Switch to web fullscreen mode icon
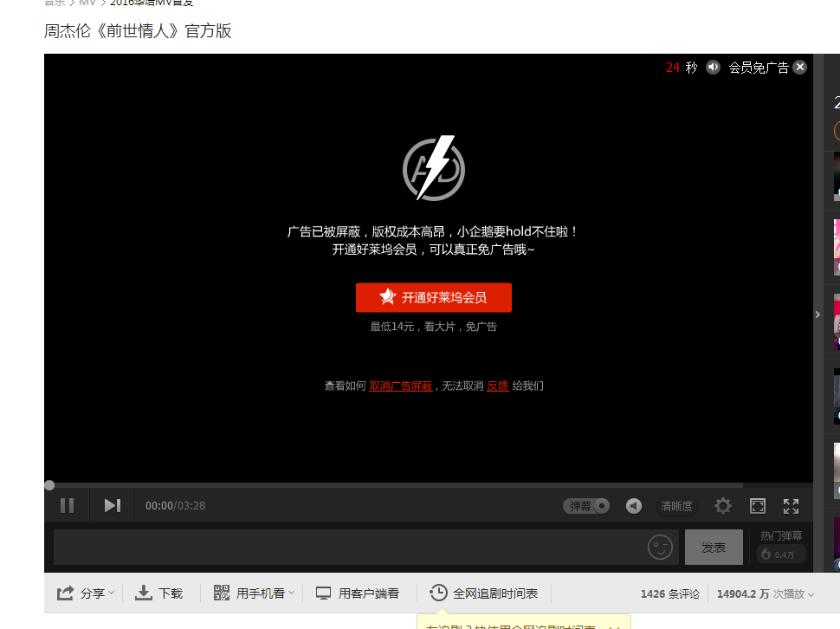Screen dimensions: 840x629 pos(758,506)
